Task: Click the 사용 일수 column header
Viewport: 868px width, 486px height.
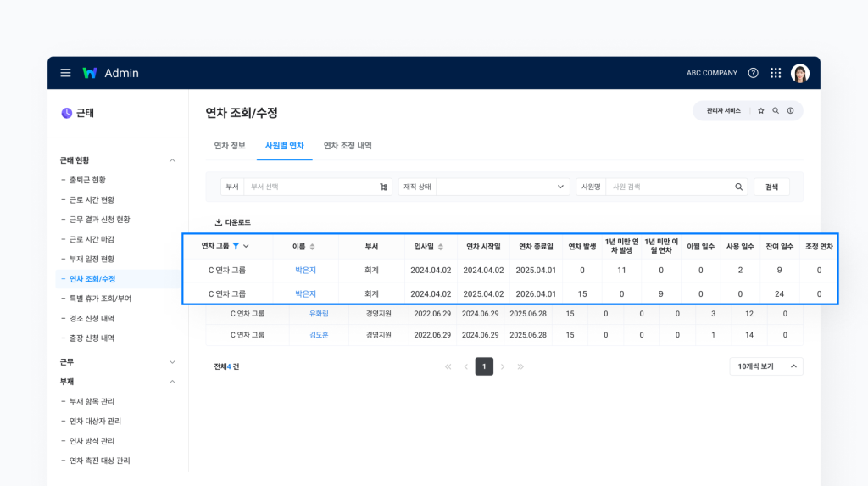Action: (740, 247)
